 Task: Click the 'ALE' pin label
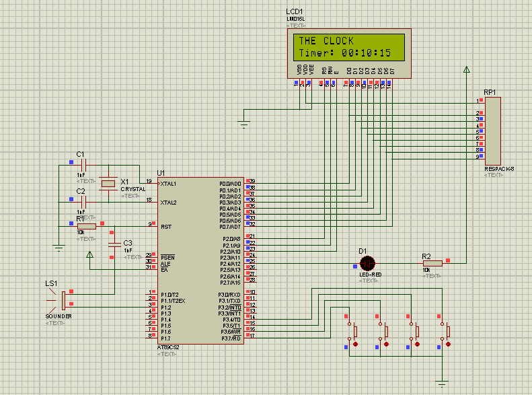165,264
